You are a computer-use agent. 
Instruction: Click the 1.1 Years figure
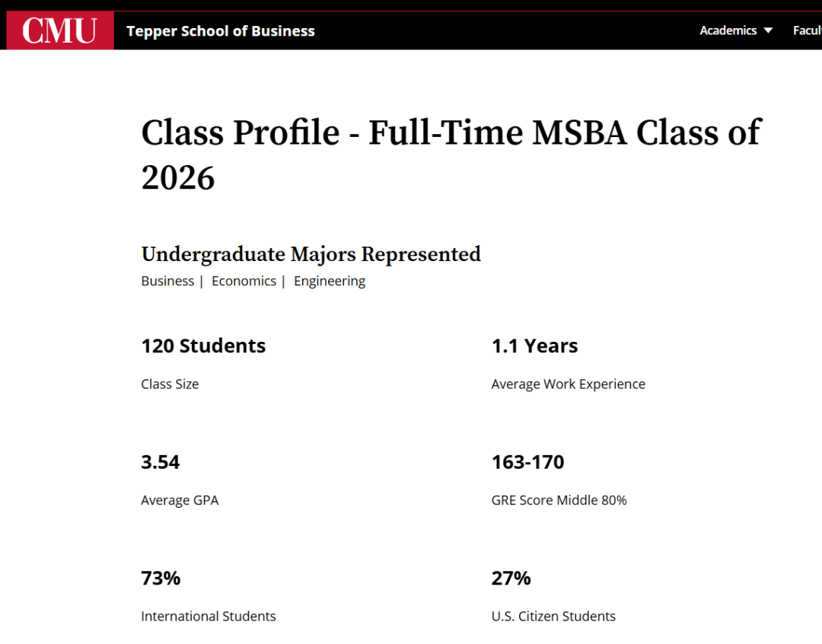[534, 346]
